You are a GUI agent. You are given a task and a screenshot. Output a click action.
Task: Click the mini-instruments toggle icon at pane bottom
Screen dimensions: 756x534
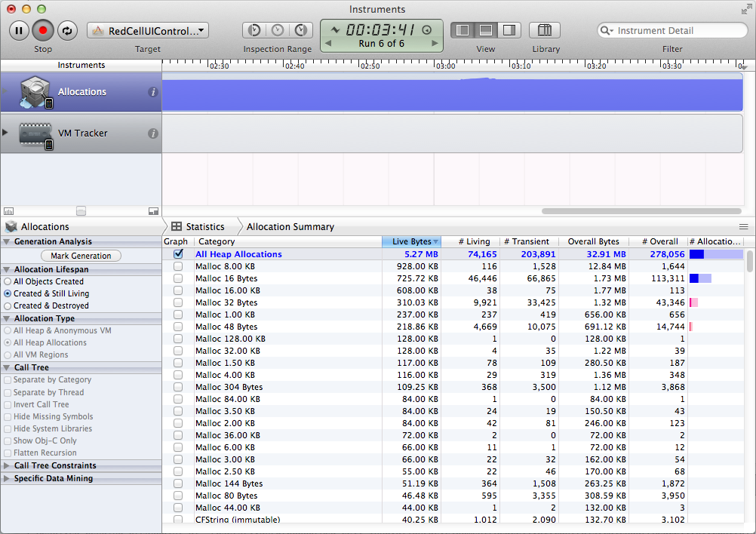coord(153,211)
